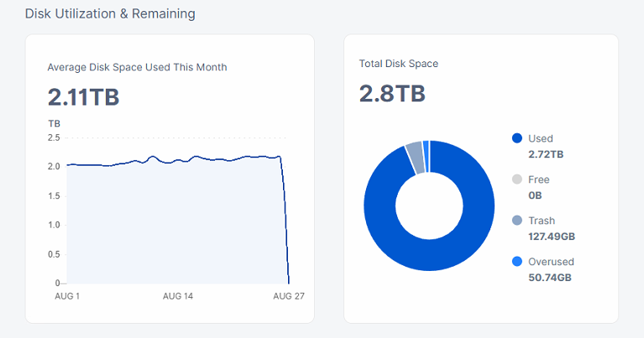Click the 50.74GB Overused value
The height and width of the screenshot is (338, 644).
[x=550, y=278]
